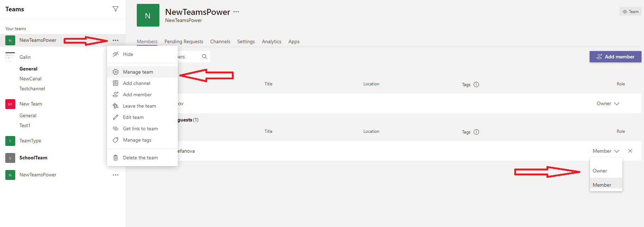Click the Leave the team icon

(116, 106)
